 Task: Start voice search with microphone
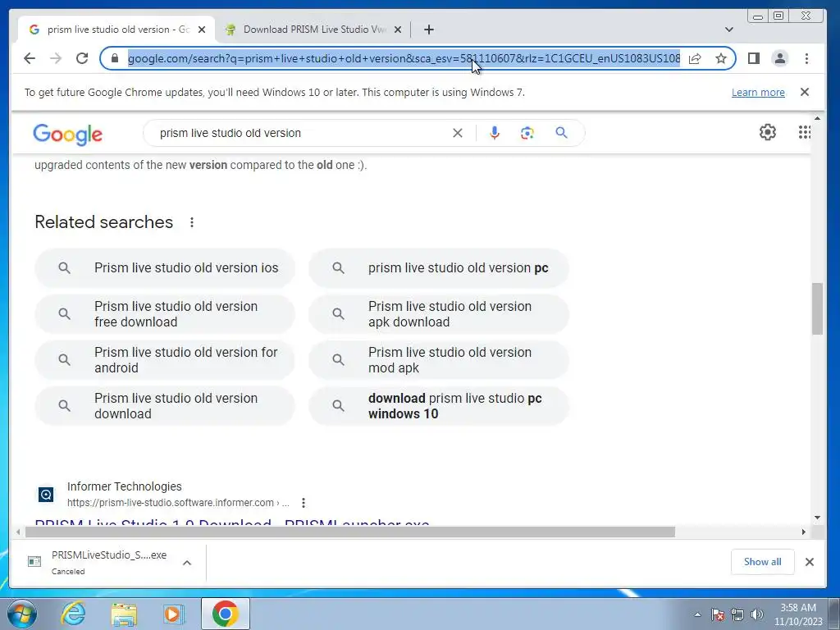(495, 133)
